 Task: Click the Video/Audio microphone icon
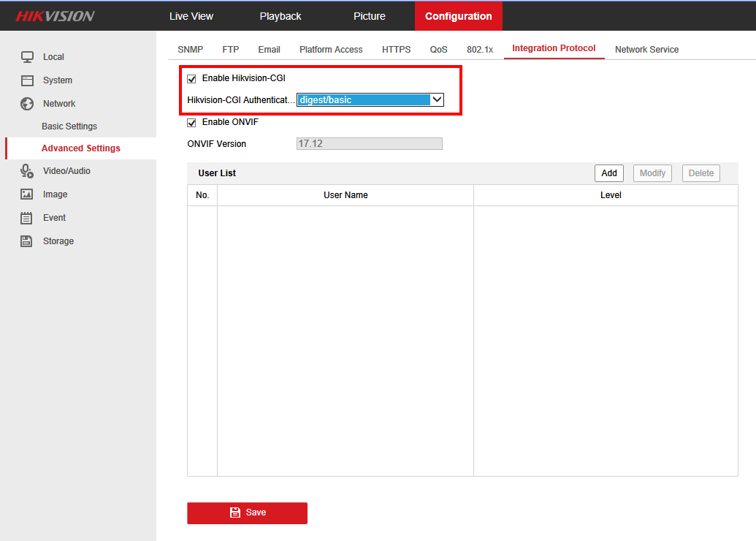[x=28, y=170]
